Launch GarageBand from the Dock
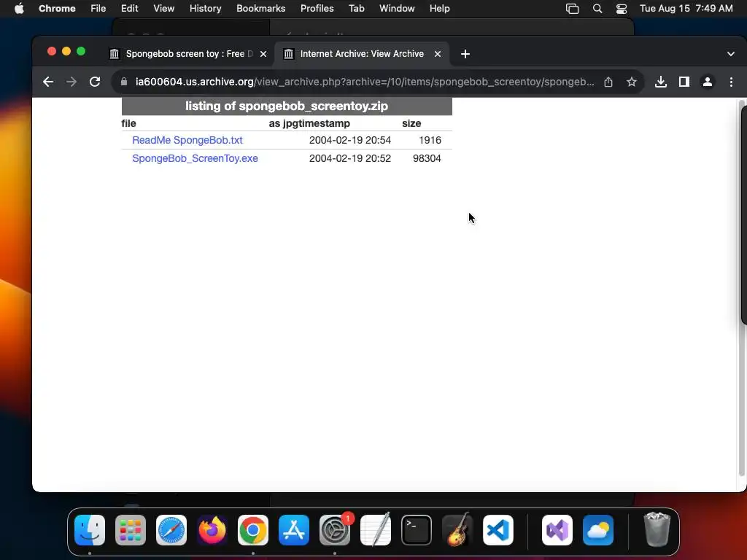This screenshot has width=747, height=560. tap(457, 530)
